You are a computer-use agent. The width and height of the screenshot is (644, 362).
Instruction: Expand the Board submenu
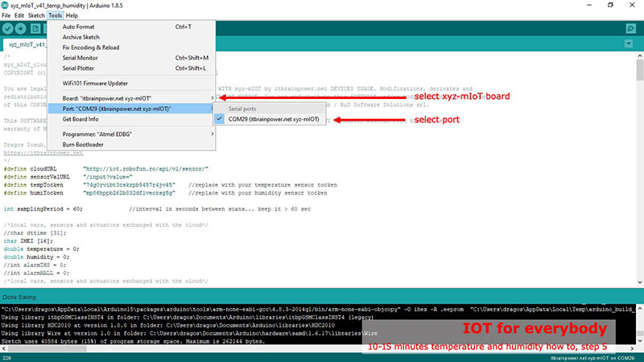131,98
